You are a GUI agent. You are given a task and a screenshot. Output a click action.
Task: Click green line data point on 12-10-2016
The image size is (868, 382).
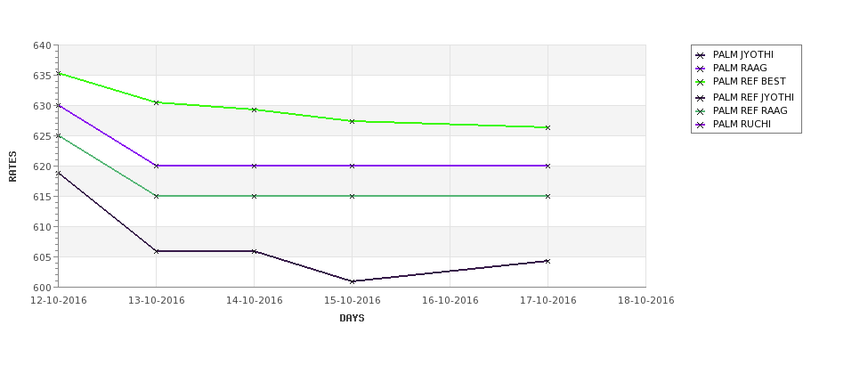[59, 73]
